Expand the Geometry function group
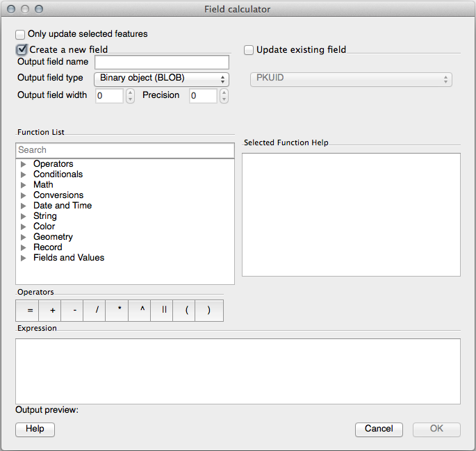476x451 pixels. [x=24, y=237]
